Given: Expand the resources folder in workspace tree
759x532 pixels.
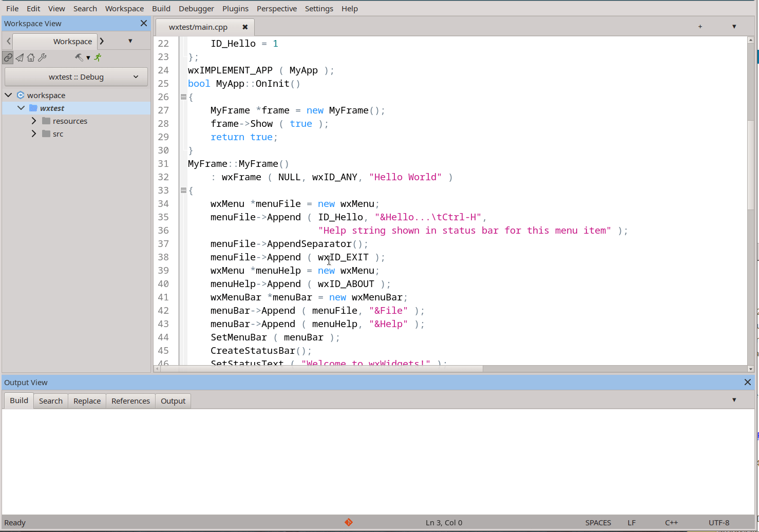Looking at the screenshot, I should coord(33,121).
